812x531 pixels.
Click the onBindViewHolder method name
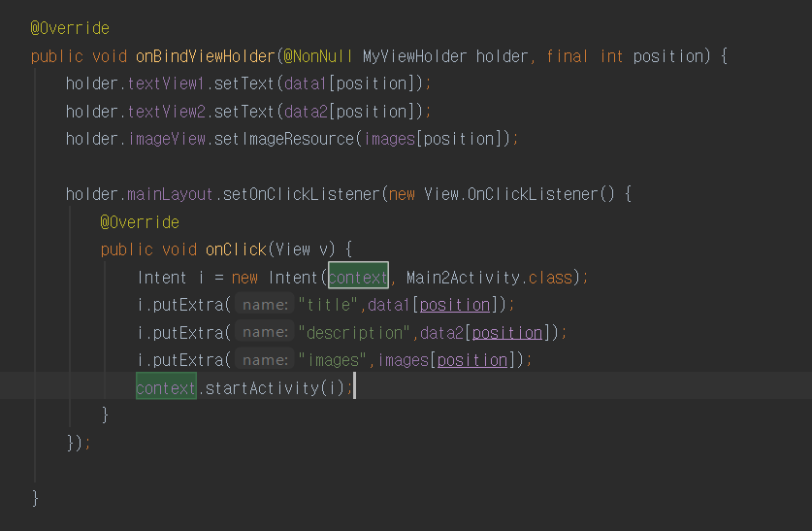coord(205,56)
